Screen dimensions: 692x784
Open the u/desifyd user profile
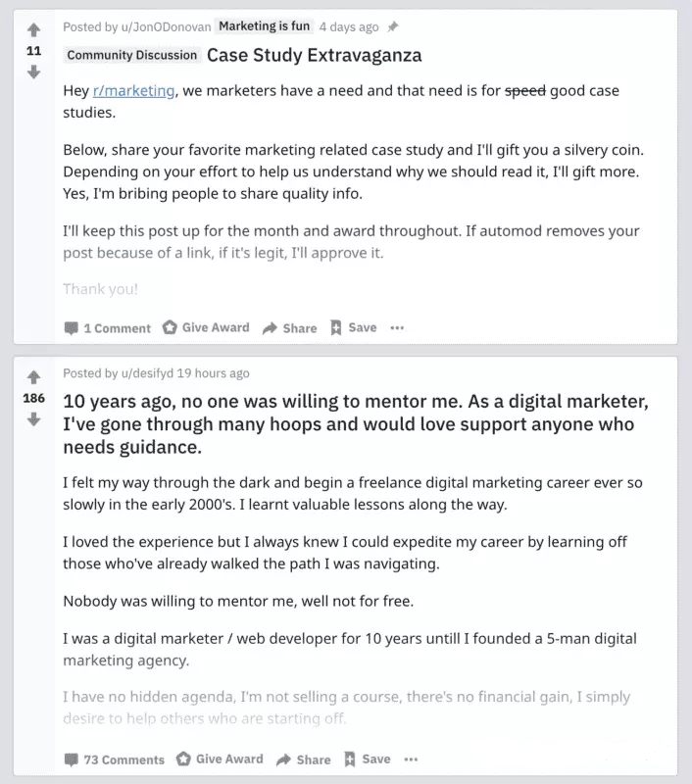click(x=147, y=373)
